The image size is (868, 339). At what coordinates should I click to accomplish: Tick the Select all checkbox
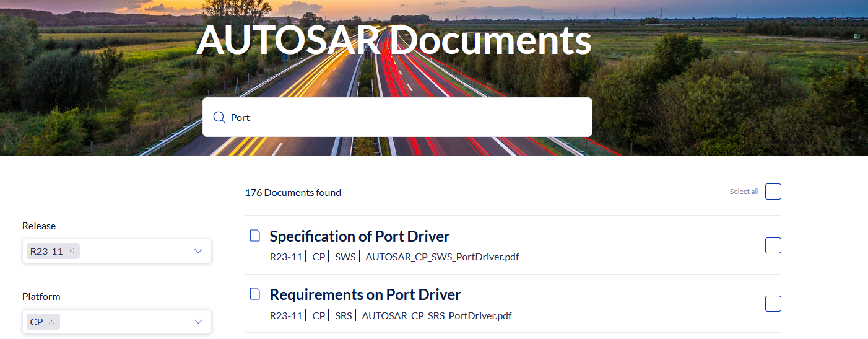point(773,192)
